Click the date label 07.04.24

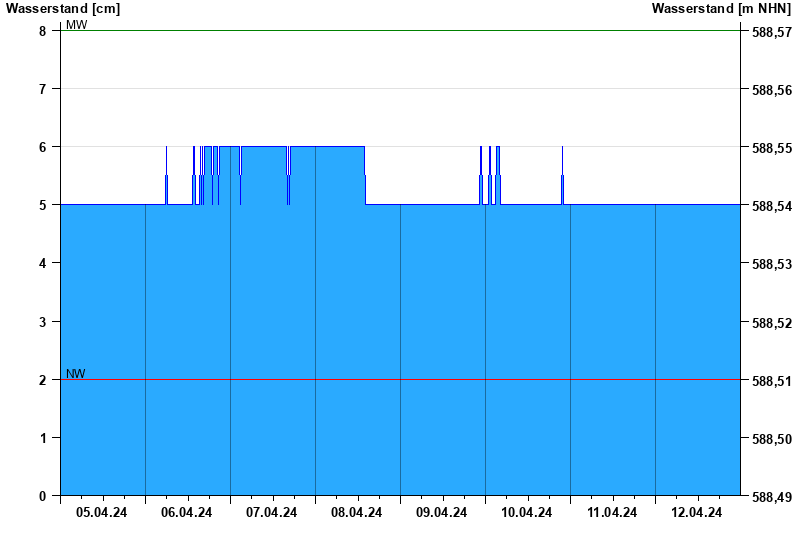pos(271,513)
